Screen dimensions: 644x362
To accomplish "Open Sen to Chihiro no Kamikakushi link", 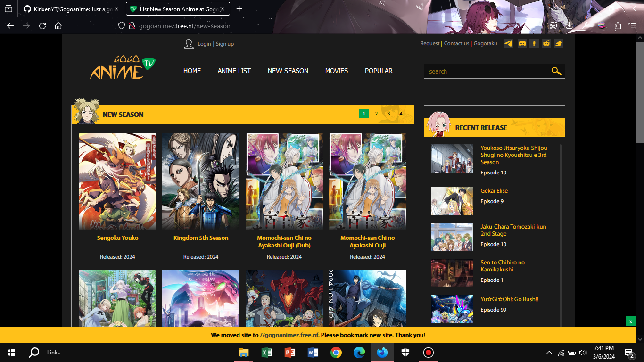I will point(503,266).
